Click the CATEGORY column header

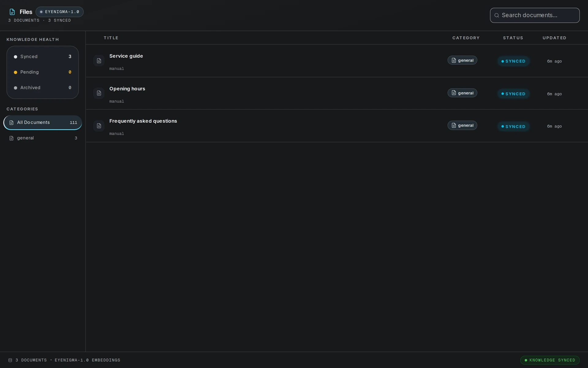(466, 38)
